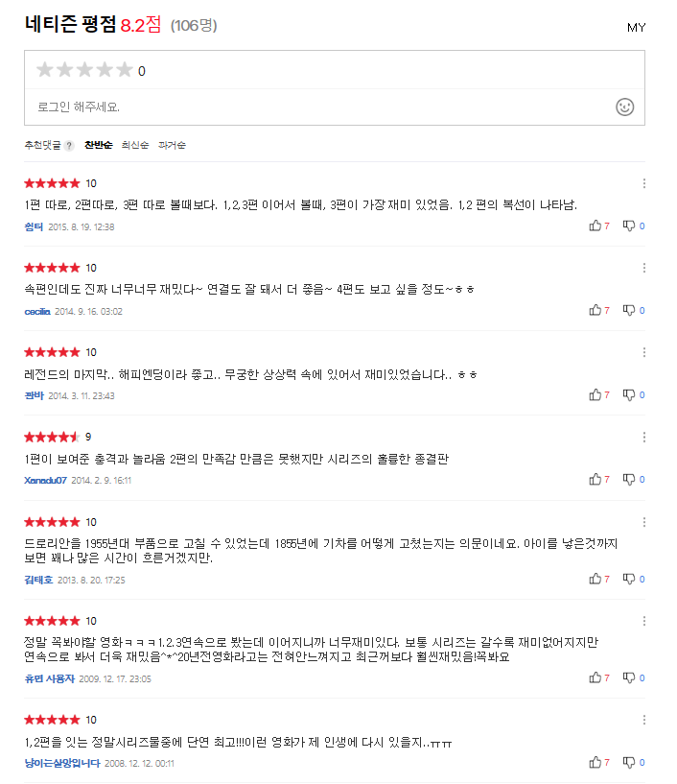Open more options for the first review
677x784 pixels.
tap(644, 183)
